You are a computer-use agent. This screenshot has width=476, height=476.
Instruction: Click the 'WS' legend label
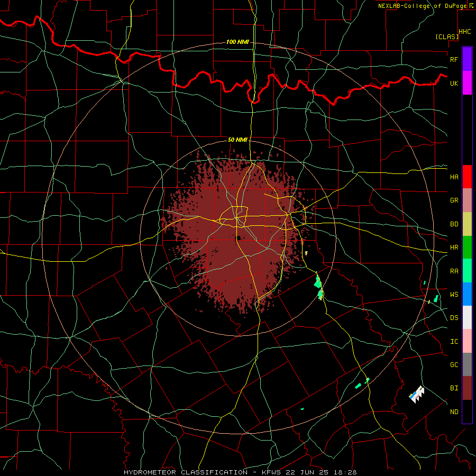click(454, 295)
